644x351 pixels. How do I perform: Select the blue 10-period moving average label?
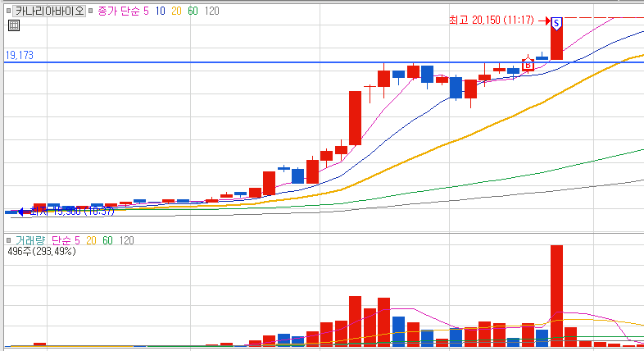[160, 11]
